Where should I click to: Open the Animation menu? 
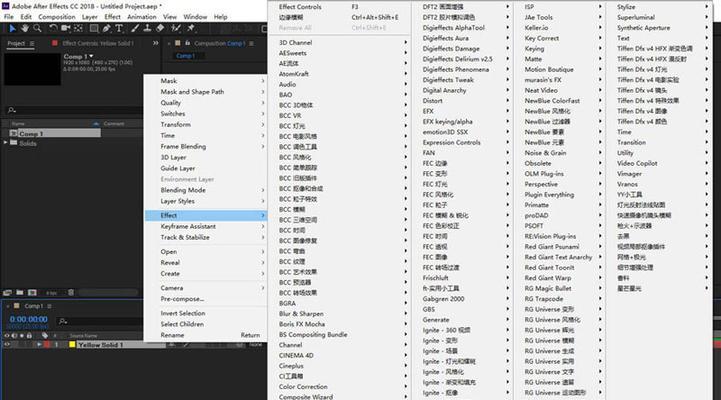pos(142,17)
